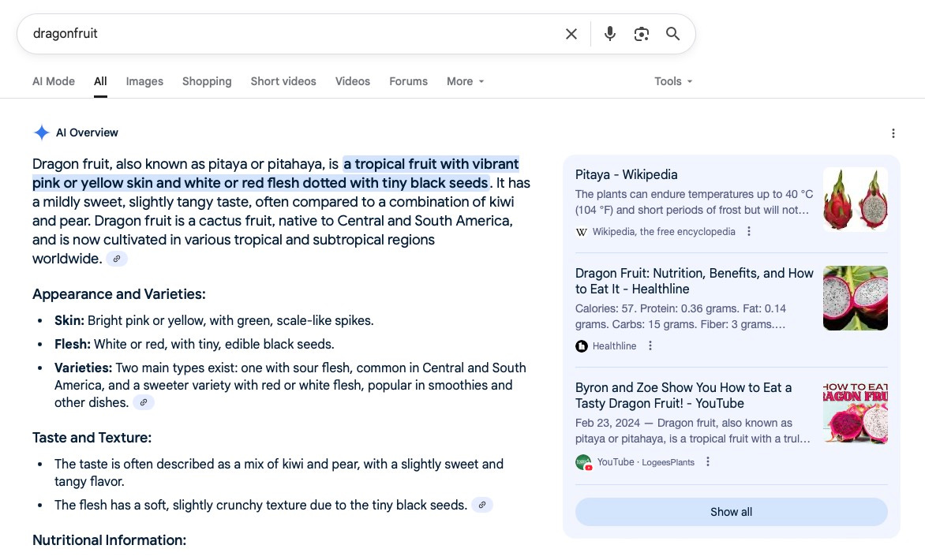The height and width of the screenshot is (560, 925).
Task: Open the three-dot menu beside Healthline source
Action: pos(650,345)
